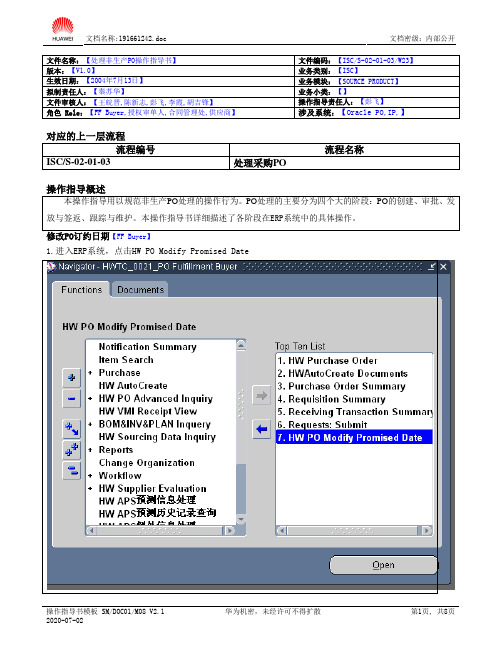
Task: Click the 流程名称 column header
Action: click(x=344, y=150)
